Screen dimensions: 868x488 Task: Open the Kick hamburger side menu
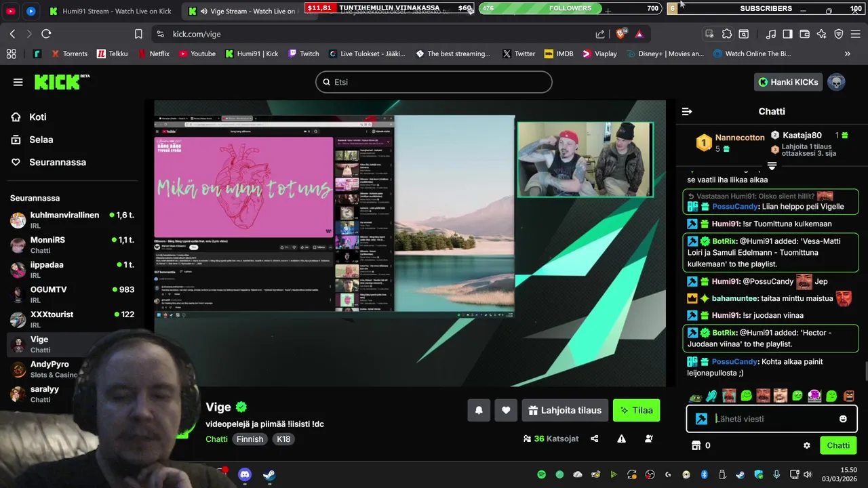pos(18,82)
